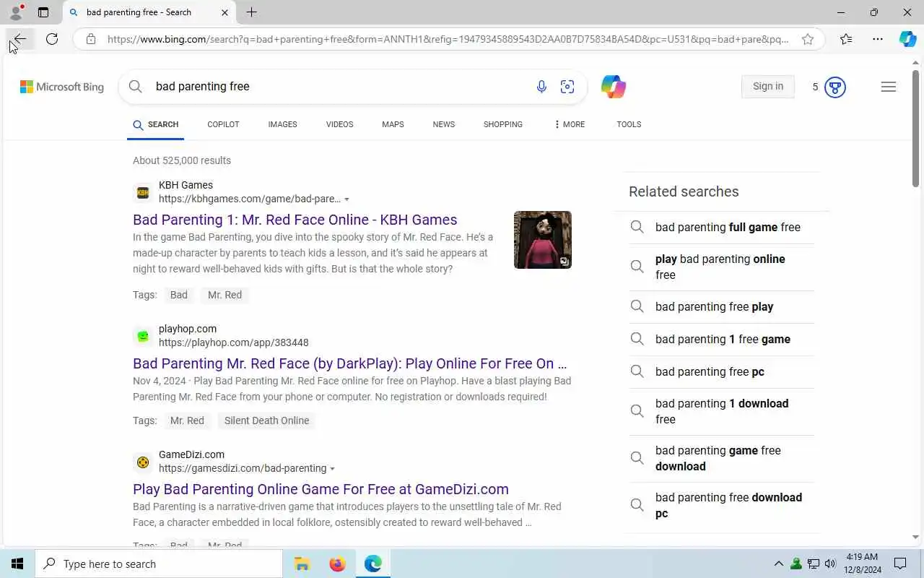The image size is (924, 578).
Task: Switch to the VIDEOS tab
Action: (x=339, y=124)
